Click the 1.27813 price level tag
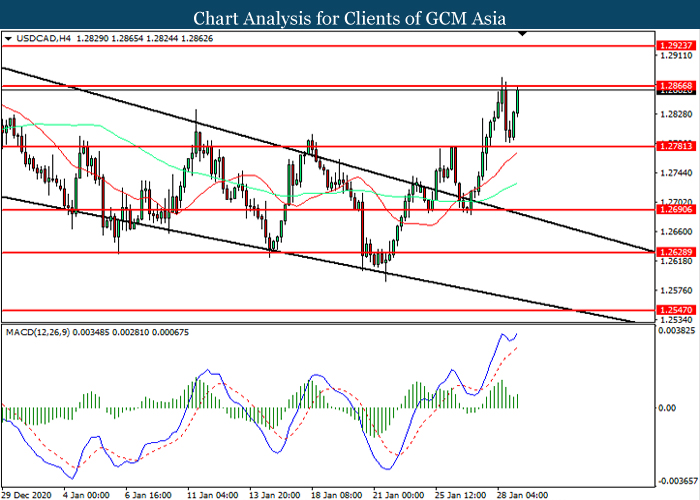 [x=673, y=146]
